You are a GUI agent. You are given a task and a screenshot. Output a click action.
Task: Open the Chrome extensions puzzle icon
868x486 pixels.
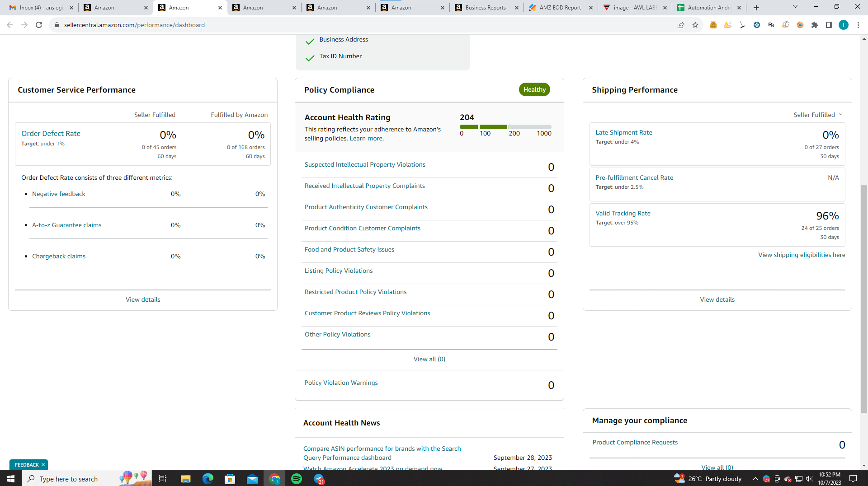coord(815,25)
